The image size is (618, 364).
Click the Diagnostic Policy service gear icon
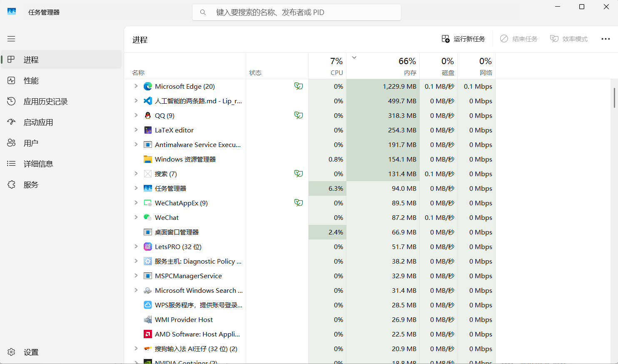point(148,261)
